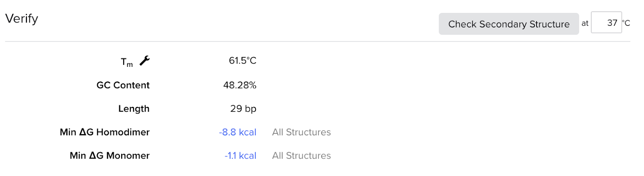Viewport: 644px width, 176px height.
Task: Click the 29 bp length value
Action: point(243,109)
